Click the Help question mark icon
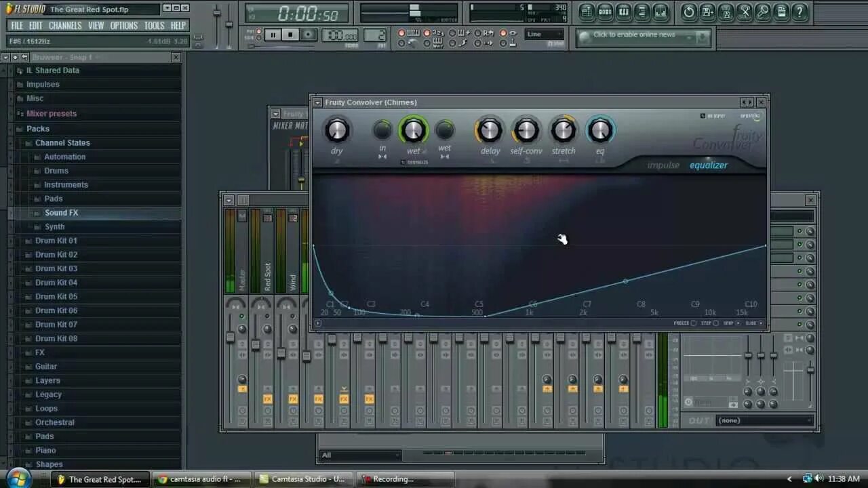 800,12
